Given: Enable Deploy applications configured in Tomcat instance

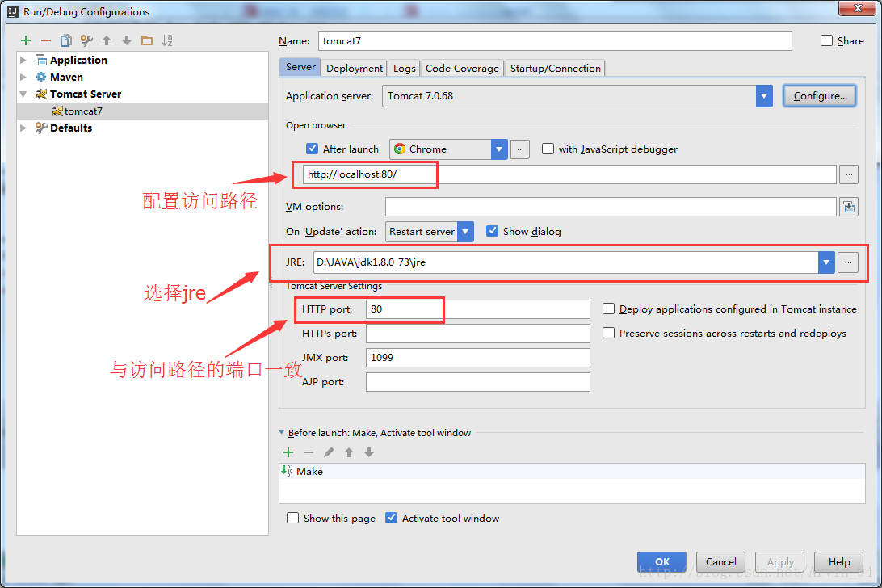Looking at the screenshot, I should [x=608, y=309].
